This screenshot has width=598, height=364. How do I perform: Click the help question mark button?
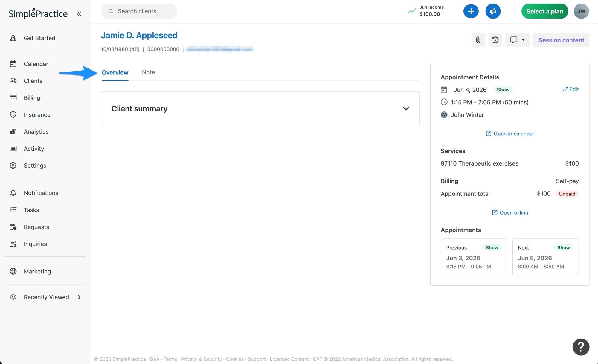click(581, 347)
